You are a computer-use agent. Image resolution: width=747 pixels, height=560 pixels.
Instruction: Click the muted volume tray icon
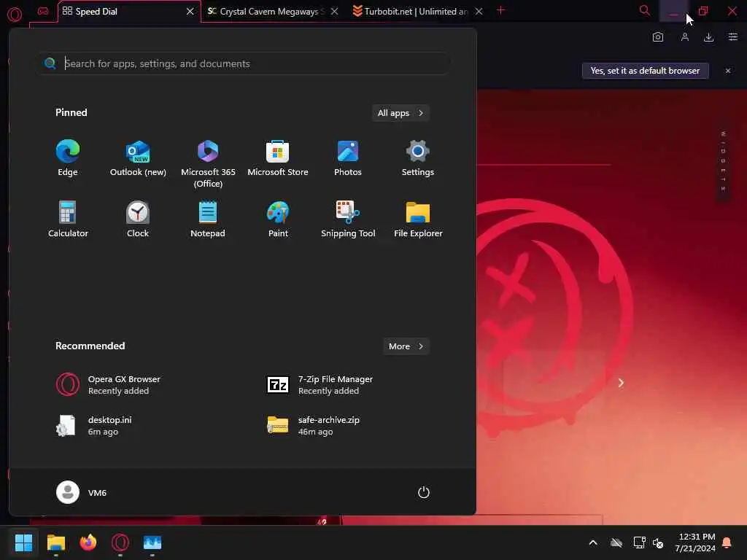pos(658,542)
